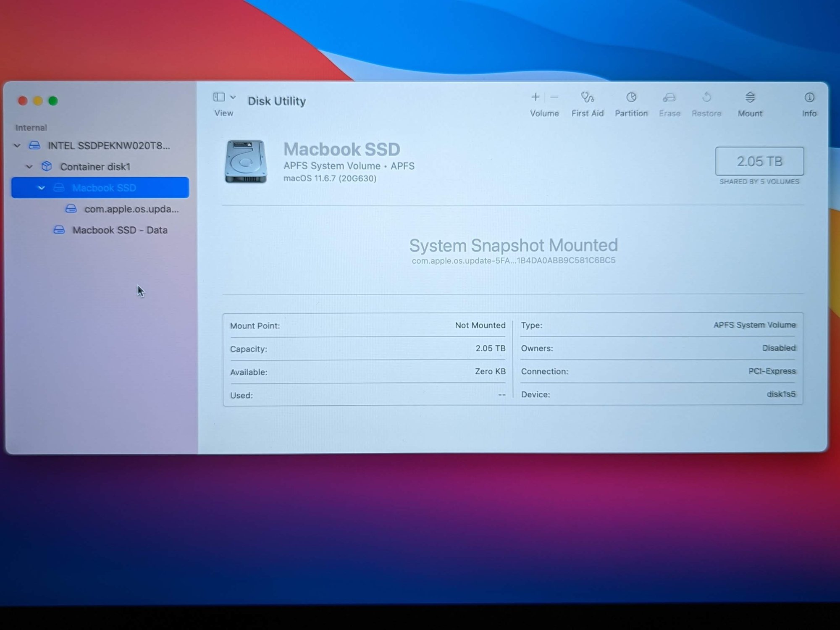This screenshot has width=840, height=630.
Task: Select the INTEL SSDPEKNW020T8 drive entry
Action: coord(108,146)
